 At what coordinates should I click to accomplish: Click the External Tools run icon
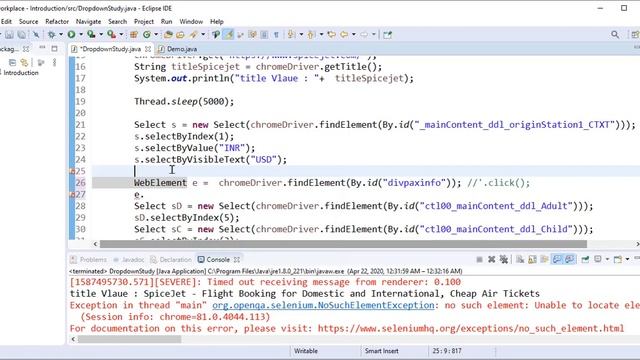(x=111, y=35)
